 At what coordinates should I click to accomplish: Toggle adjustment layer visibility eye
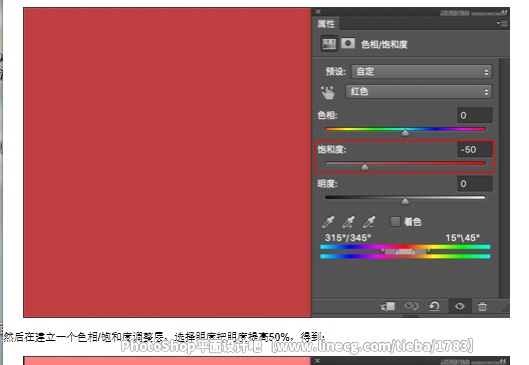click(x=460, y=306)
